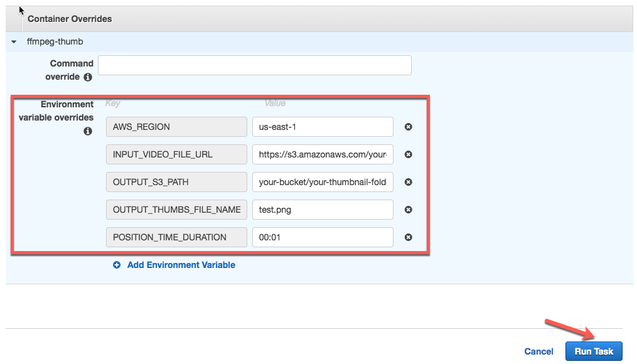This screenshot has width=637, height=364.
Task: Remove the AWS_REGION environment variable
Action: click(x=408, y=127)
